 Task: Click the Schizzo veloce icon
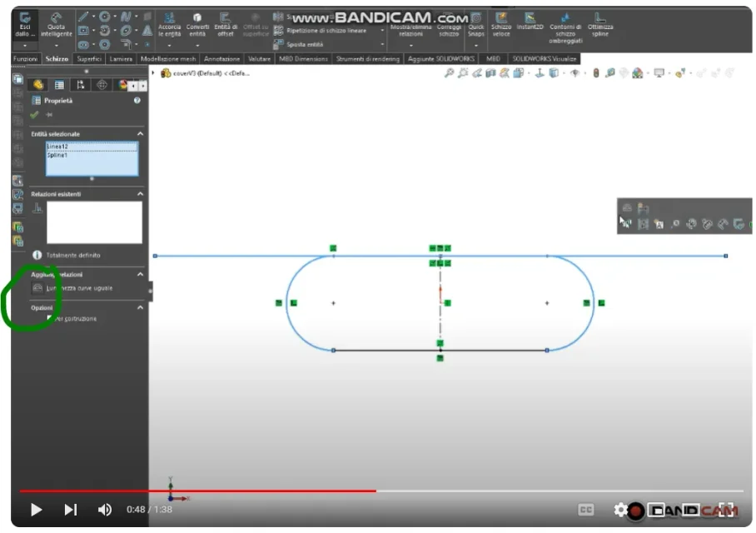pos(500,24)
